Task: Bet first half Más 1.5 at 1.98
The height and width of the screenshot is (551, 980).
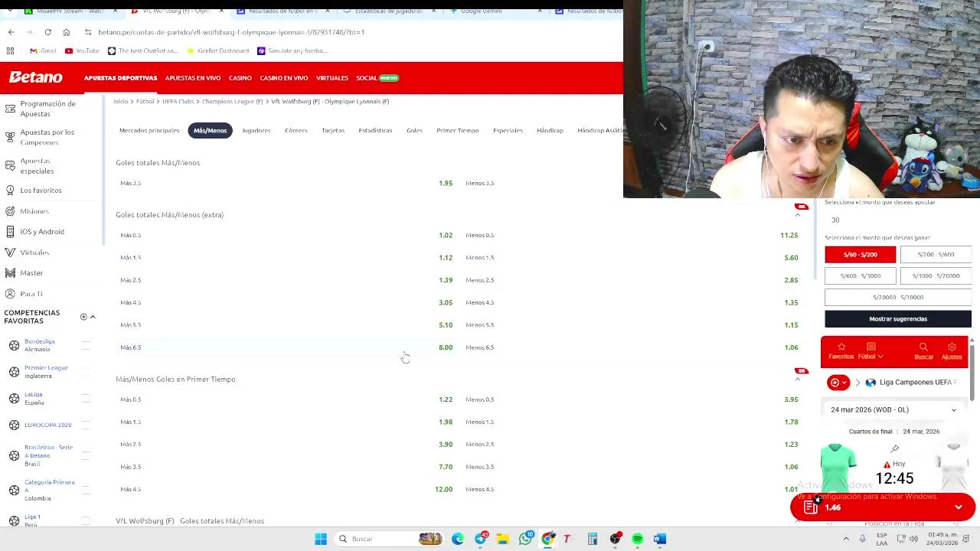Action: pos(286,422)
